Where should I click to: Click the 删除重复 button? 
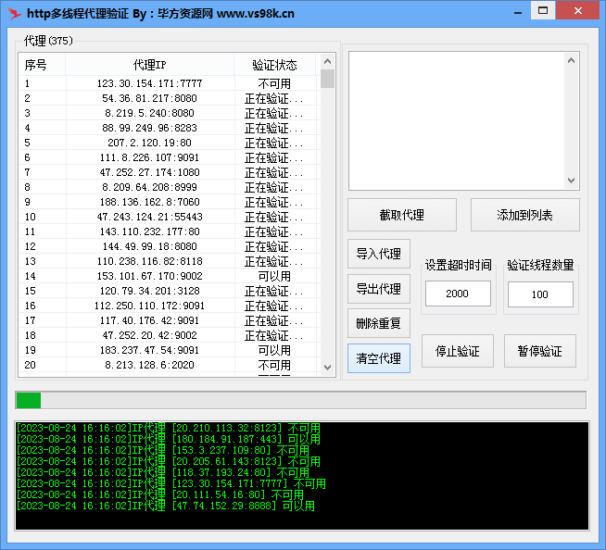tap(379, 323)
